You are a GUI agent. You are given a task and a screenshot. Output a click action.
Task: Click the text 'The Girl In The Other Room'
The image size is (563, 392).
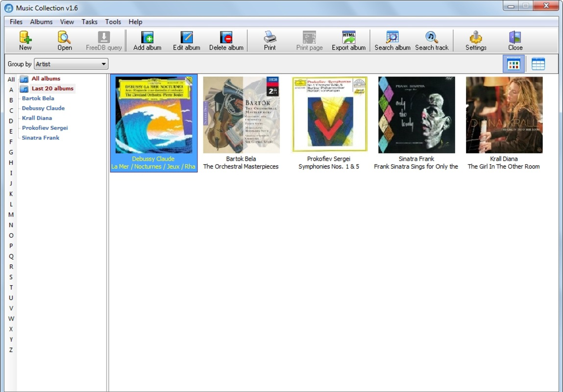pos(504,167)
